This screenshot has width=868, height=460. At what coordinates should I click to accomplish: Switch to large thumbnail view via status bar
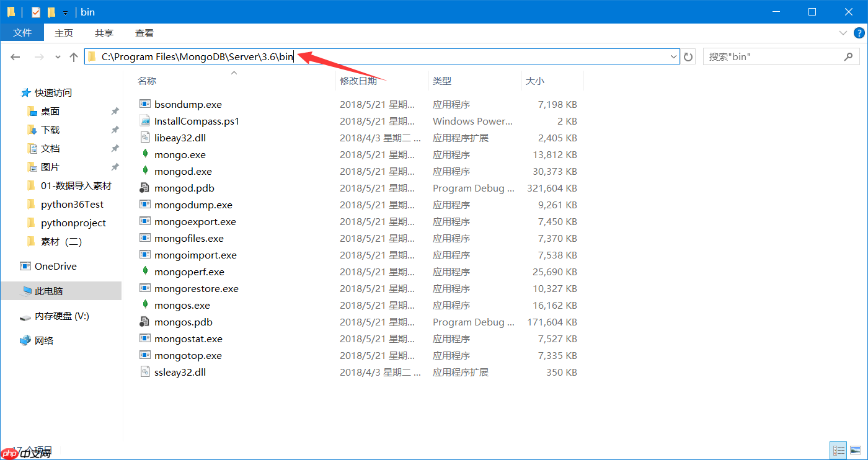[x=857, y=451]
